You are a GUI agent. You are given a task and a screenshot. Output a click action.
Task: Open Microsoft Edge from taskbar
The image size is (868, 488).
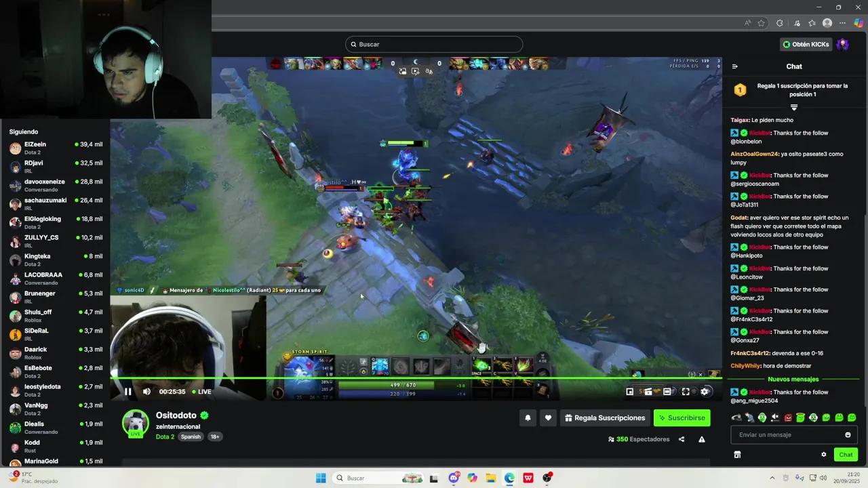pos(509,478)
